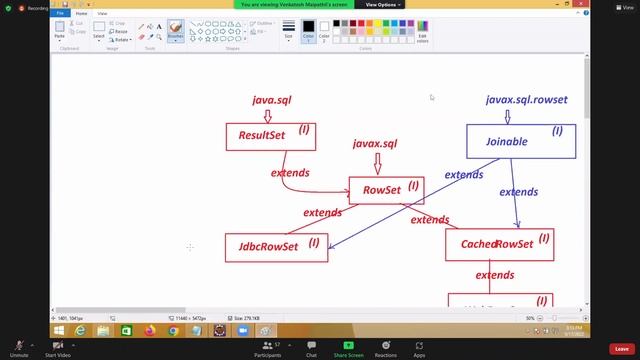Expand video options arrow next to Start Video
640x360 pixels.
(73, 345)
